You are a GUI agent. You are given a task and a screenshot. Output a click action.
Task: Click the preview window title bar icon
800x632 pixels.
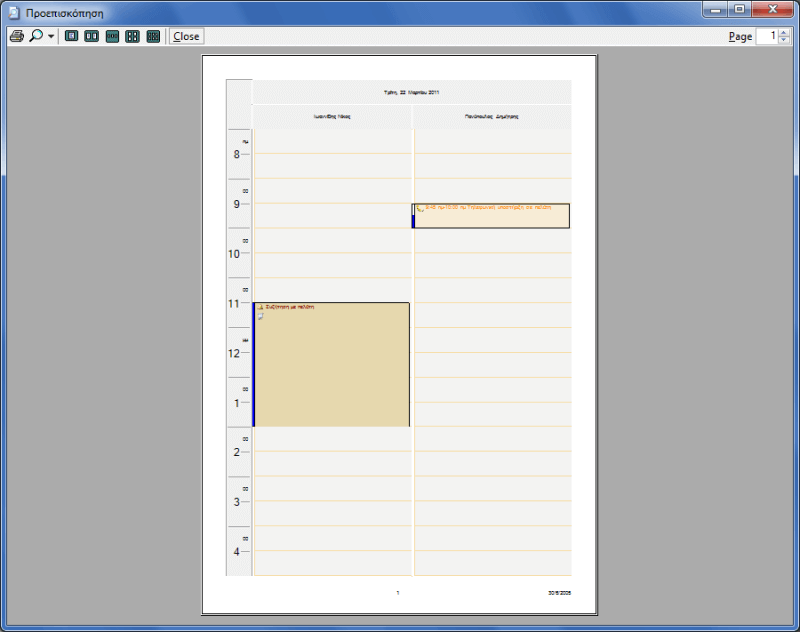pyautogui.click(x=13, y=11)
